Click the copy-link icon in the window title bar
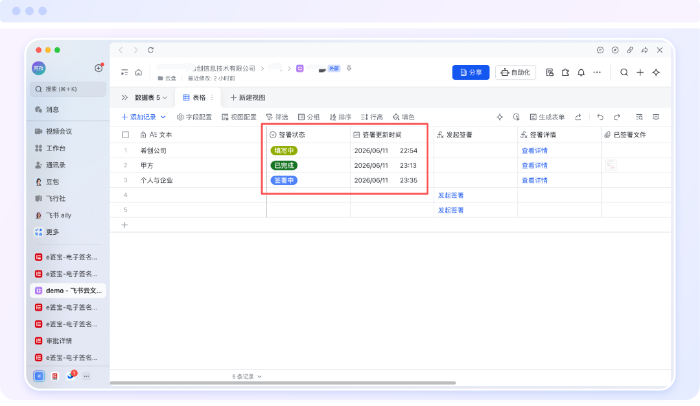The height and width of the screenshot is (406, 700). pyautogui.click(x=630, y=50)
